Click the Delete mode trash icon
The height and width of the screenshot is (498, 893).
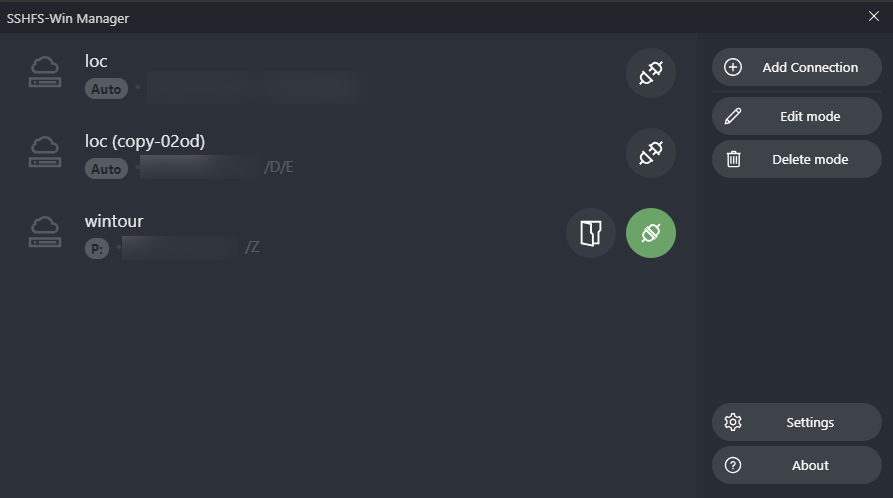[733, 159]
